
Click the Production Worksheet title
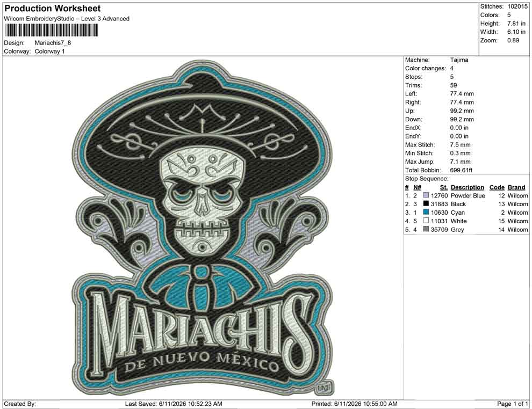pyautogui.click(x=53, y=9)
